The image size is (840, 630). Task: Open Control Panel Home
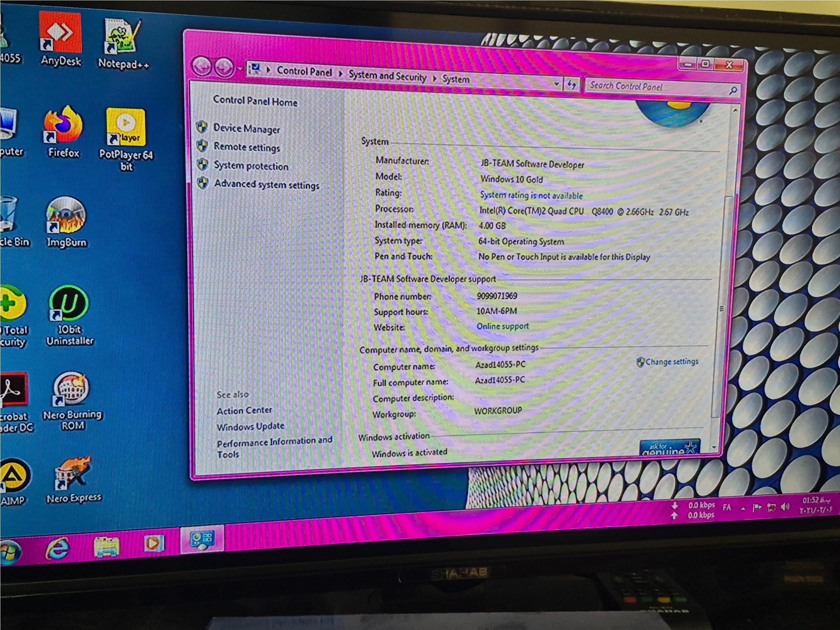pos(255,101)
